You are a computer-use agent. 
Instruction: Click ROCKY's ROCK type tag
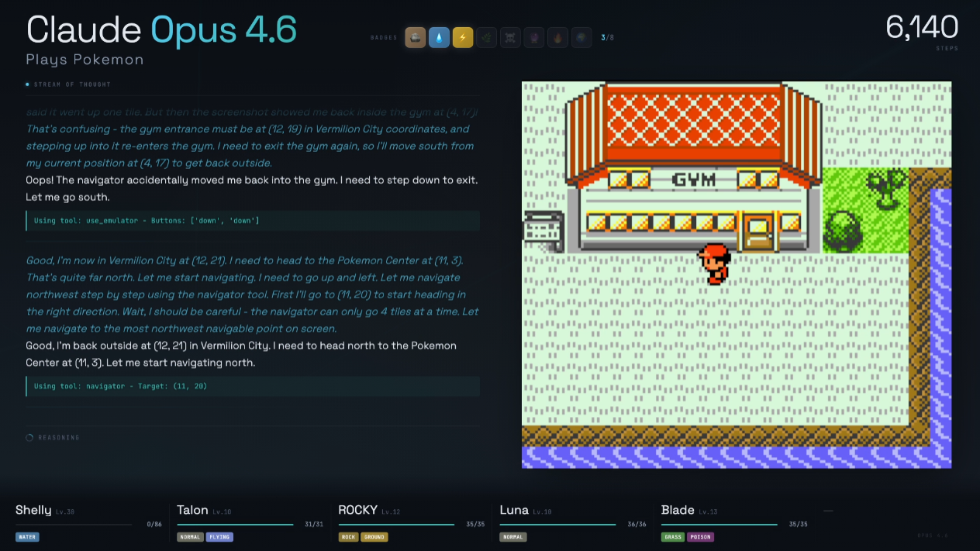tap(349, 537)
